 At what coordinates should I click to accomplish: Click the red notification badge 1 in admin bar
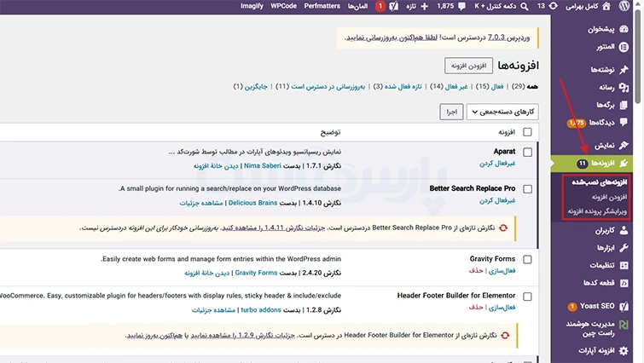pyautogui.click(x=380, y=6)
